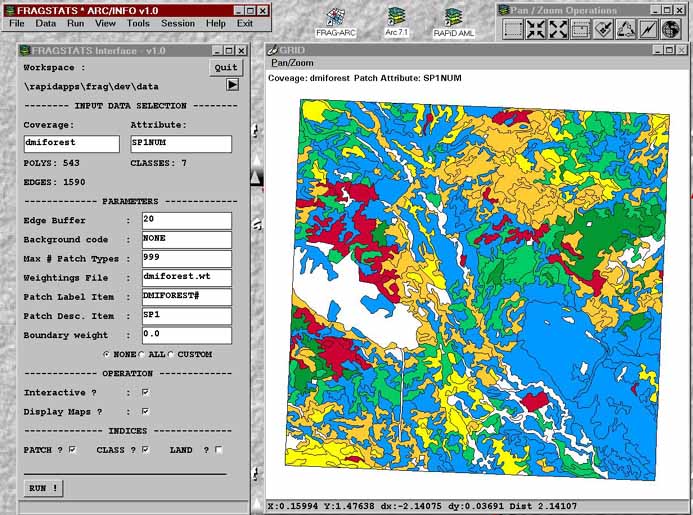Click the Weightings File field

[187, 278]
